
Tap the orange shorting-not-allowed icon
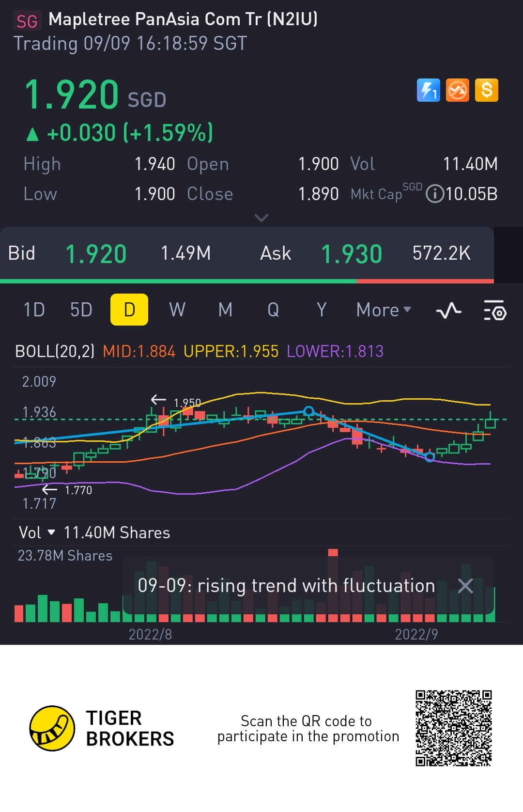[458, 90]
